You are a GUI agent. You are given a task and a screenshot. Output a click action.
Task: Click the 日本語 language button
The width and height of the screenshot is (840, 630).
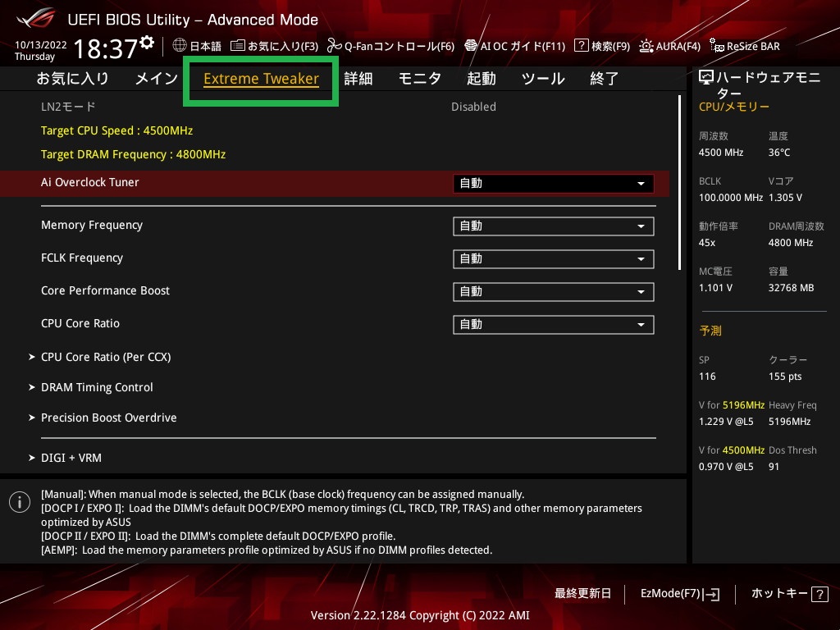[197, 46]
